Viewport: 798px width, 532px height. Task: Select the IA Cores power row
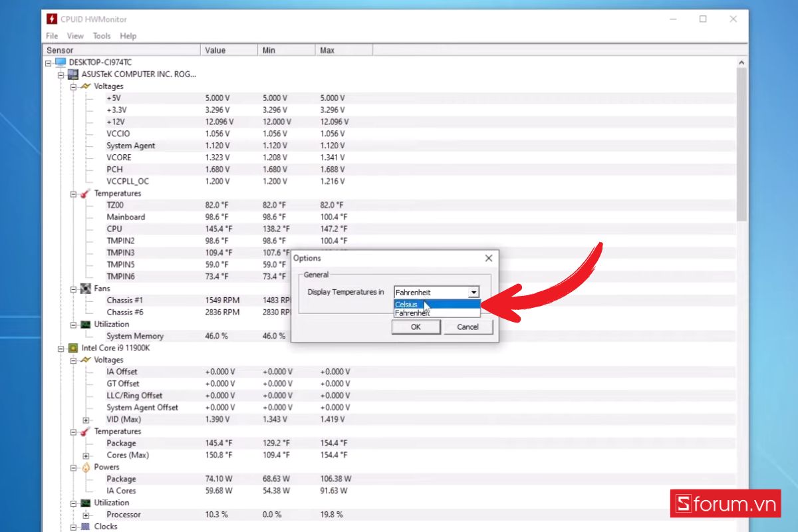click(390, 491)
